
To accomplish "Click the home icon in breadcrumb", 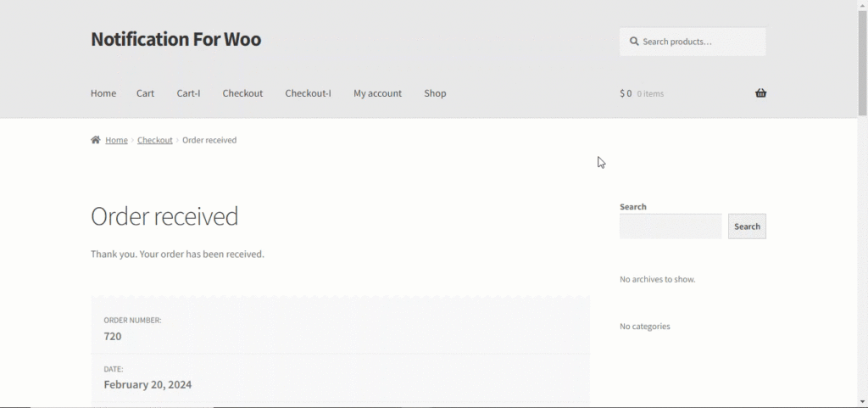I will click(x=95, y=140).
